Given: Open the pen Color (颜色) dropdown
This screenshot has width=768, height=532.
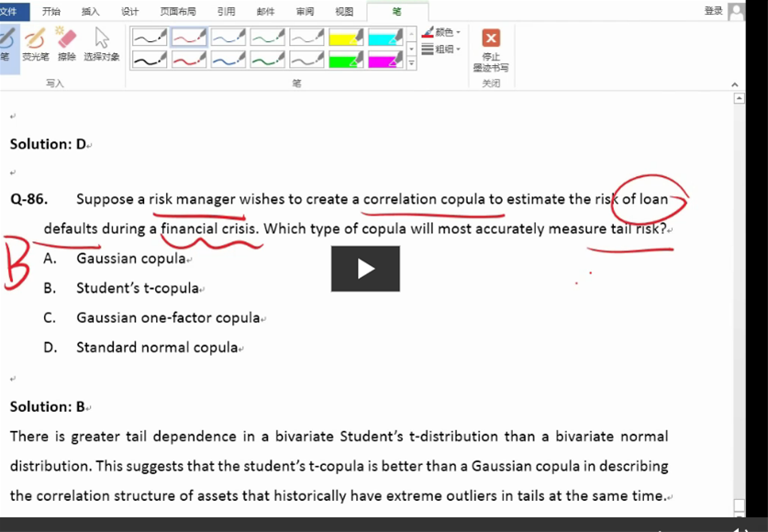Looking at the screenshot, I should coord(442,33).
